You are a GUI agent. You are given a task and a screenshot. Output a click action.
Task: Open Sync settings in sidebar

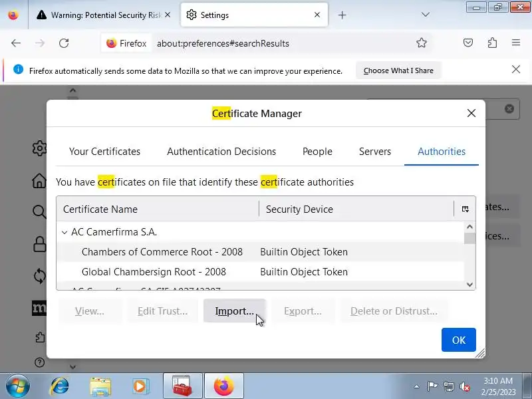(x=39, y=276)
